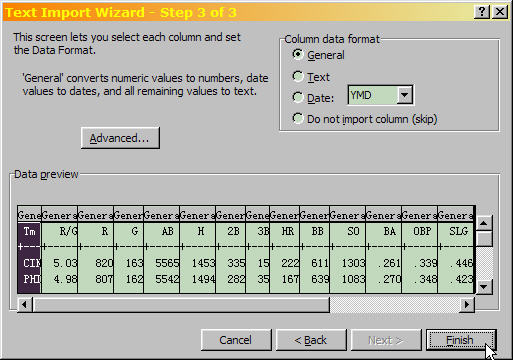Click the help question mark icon
Screen dimensions: 513x360
pyautogui.click(x=482, y=12)
